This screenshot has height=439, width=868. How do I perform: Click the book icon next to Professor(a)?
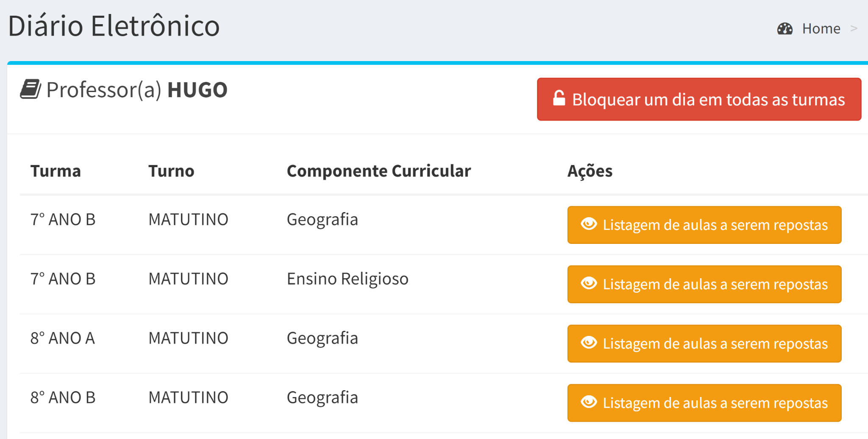[31, 89]
